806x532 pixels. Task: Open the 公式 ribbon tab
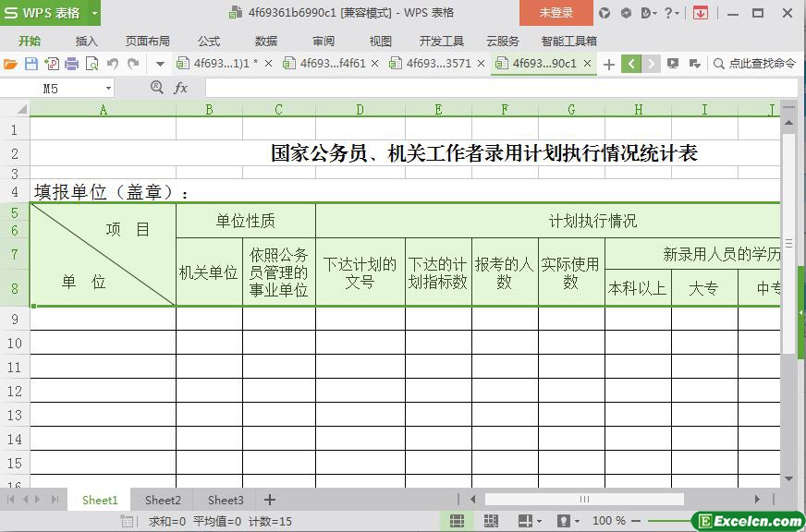coord(209,41)
